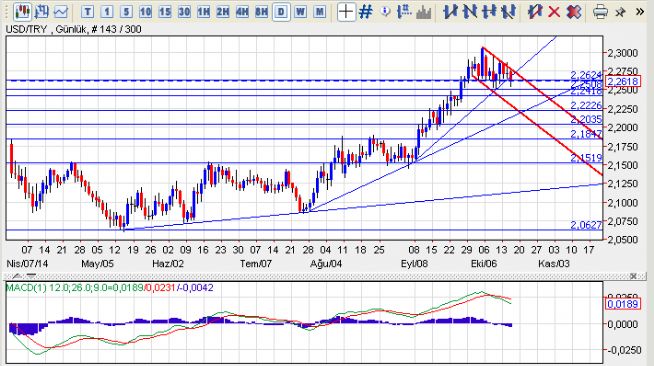Image resolution: width=654 pixels, height=366 pixels.
Task: Select daily D timeframe button
Action: (x=281, y=12)
